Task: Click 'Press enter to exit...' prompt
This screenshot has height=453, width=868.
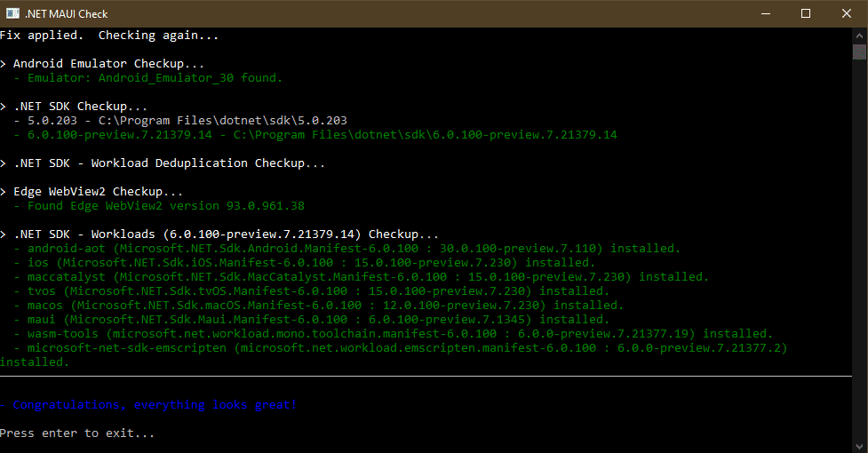Action: (x=77, y=433)
